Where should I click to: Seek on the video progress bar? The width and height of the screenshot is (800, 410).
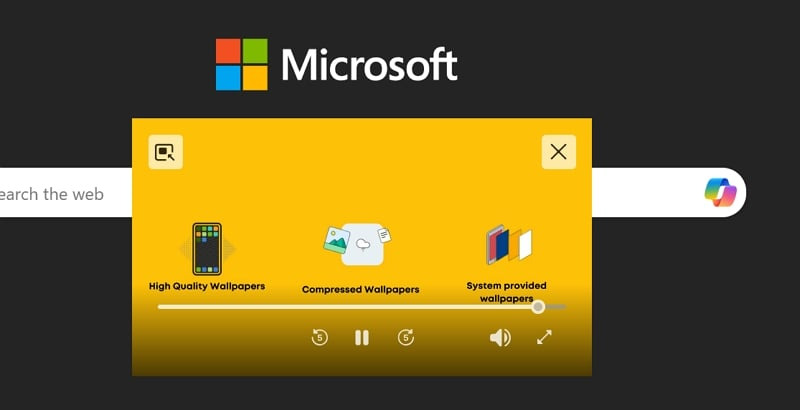coord(362,307)
